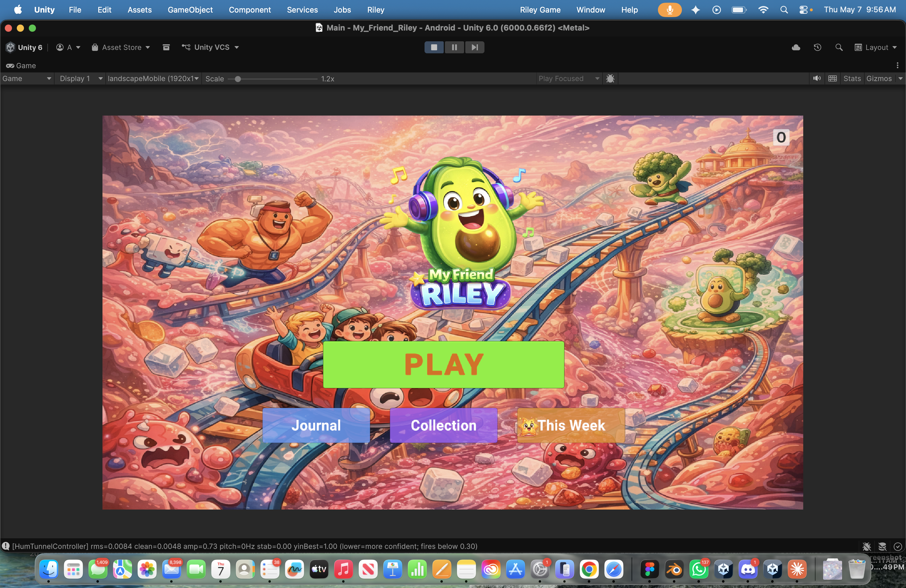
Task: Open the Unity VCS dropdown
Action: [210, 47]
